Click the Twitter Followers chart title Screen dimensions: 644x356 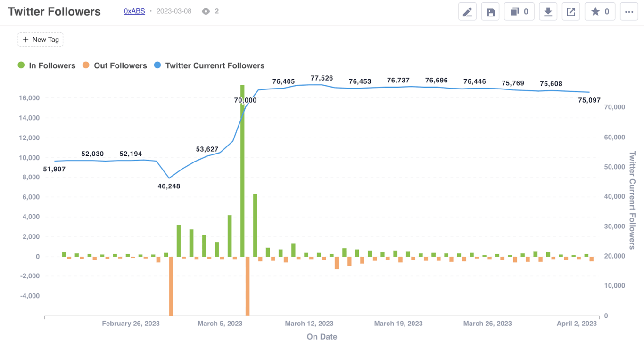tap(54, 12)
